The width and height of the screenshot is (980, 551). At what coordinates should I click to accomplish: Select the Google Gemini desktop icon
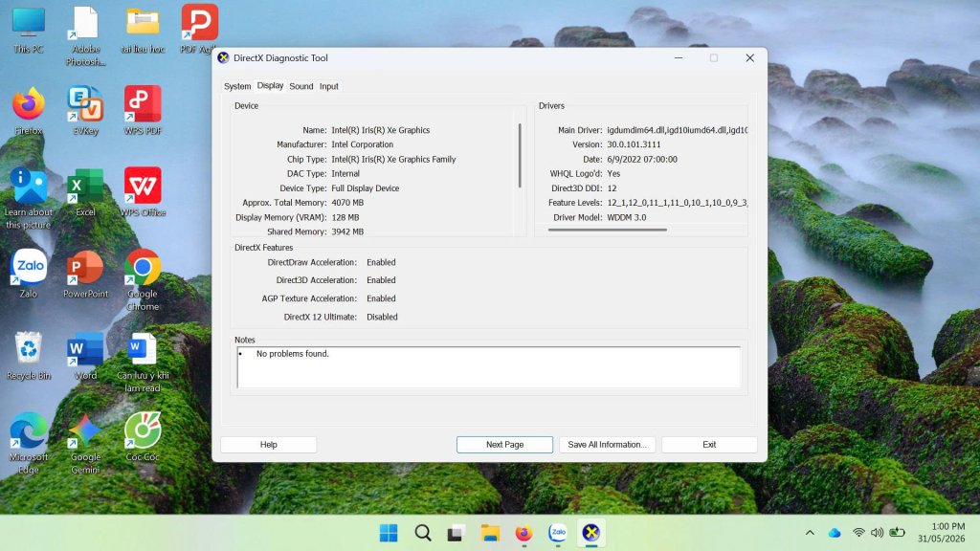click(85, 443)
